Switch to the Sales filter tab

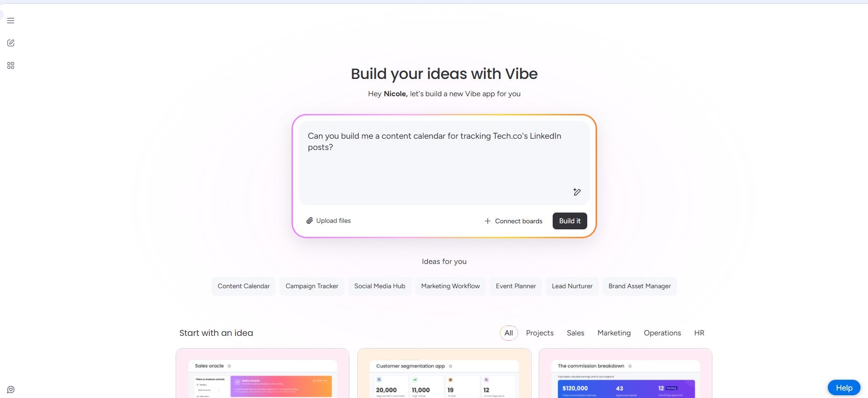[x=576, y=333]
